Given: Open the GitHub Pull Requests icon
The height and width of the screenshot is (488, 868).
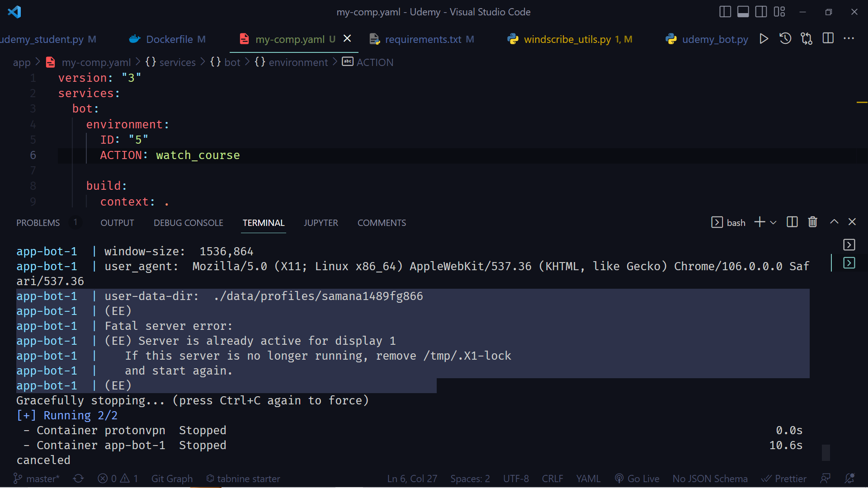Looking at the screenshot, I should [807, 39].
